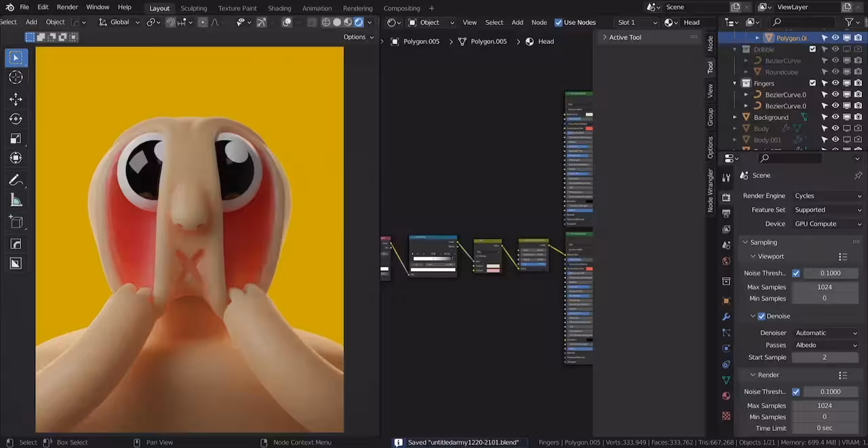
Task: Pin the Scene properties panel
Action: point(858,175)
